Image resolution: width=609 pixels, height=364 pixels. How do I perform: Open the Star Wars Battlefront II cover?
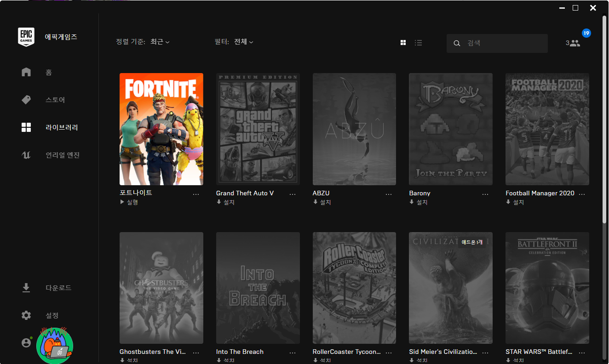547,288
